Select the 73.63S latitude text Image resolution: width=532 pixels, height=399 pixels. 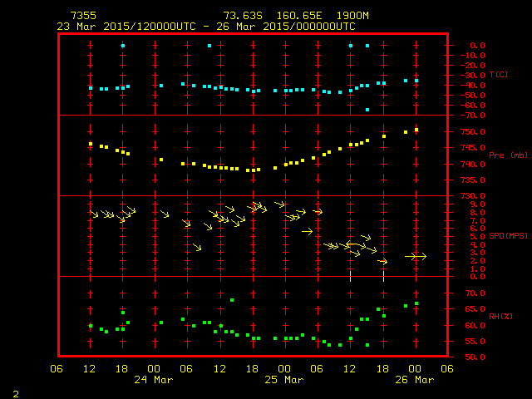242,16
